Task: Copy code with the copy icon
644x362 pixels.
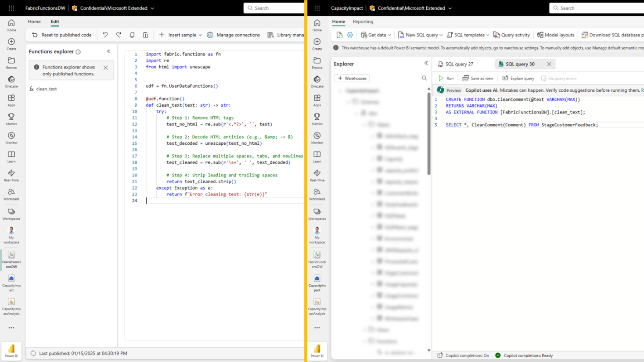Action: pyautogui.click(x=132, y=35)
